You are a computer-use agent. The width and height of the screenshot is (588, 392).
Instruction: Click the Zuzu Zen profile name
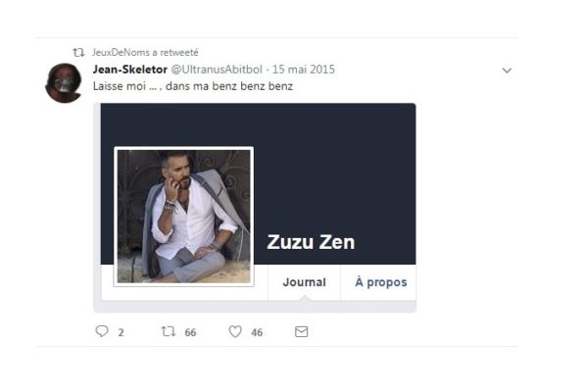coord(311,242)
